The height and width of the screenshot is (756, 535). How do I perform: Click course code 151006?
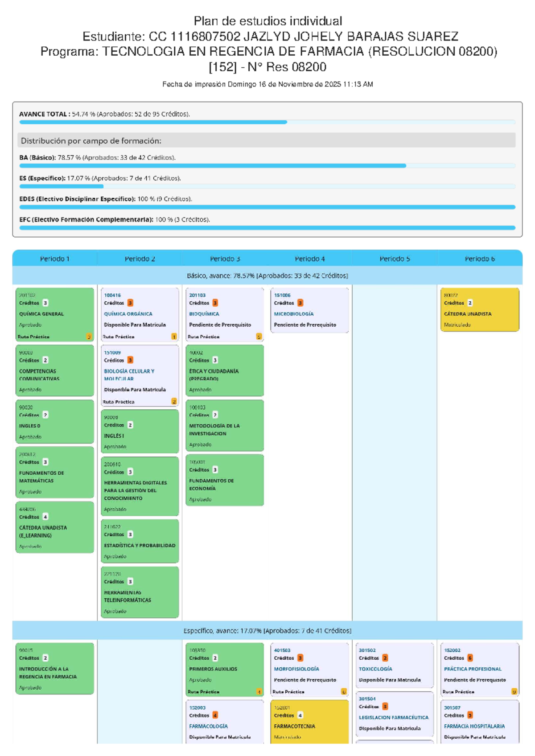point(282,295)
